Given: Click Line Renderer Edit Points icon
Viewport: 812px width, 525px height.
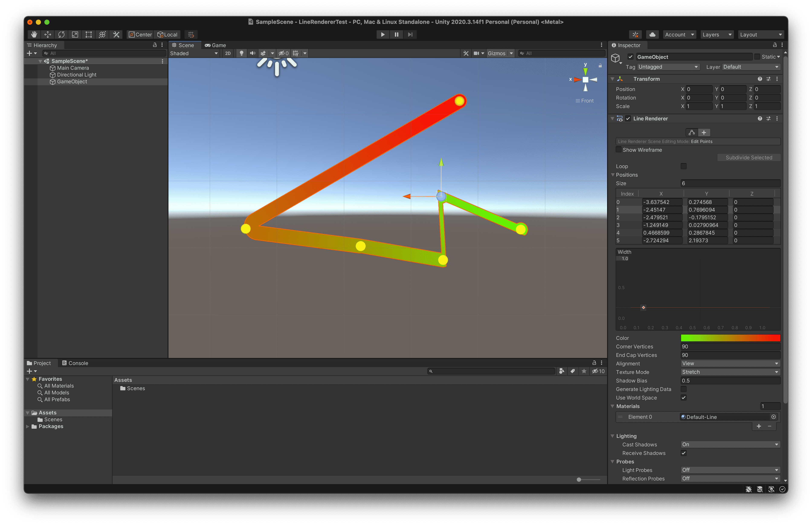Looking at the screenshot, I should pos(692,133).
